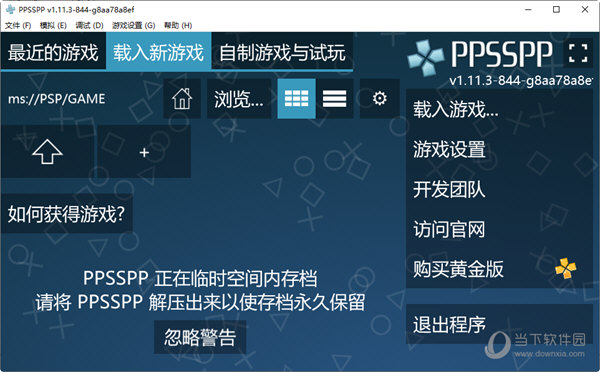
Task: Add a folder with the plus tile
Action: click(x=144, y=152)
